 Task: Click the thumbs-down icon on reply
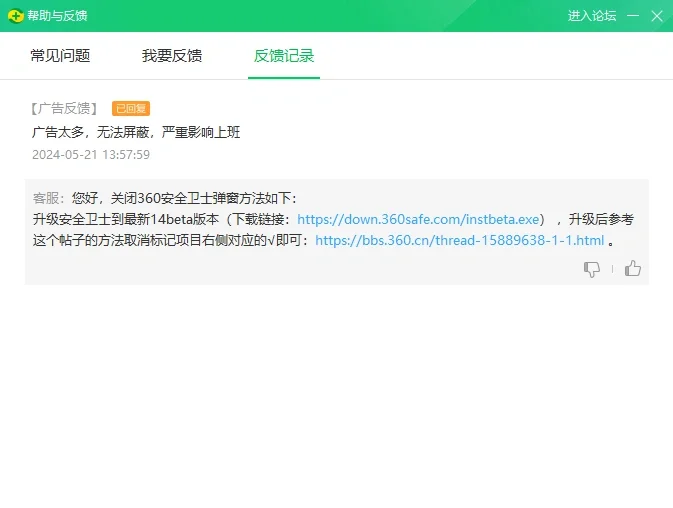pyautogui.click(x=592, y=269)
